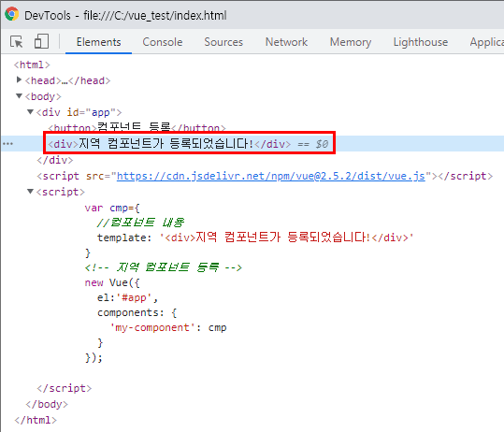This screenshot has width=504, height=432.
Task: Collapse the inline script node
Action: 30,192
